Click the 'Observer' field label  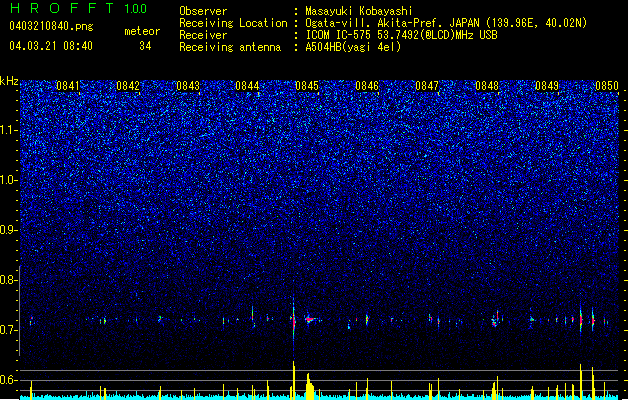tap(203, 11)
